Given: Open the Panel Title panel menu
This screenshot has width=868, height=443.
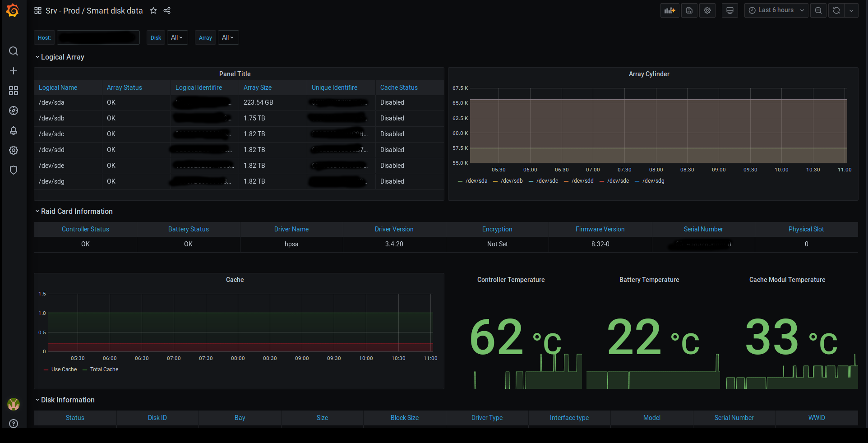Looking at the screenshot, I should (235, 74).
